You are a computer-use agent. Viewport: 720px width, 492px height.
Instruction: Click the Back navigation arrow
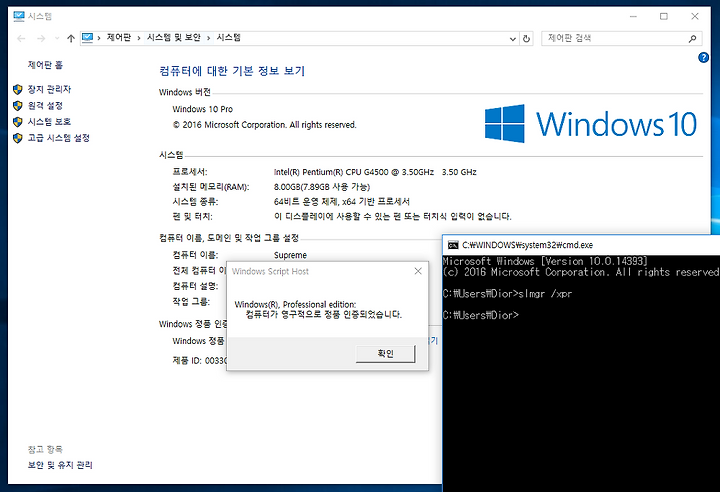point(21,39)
